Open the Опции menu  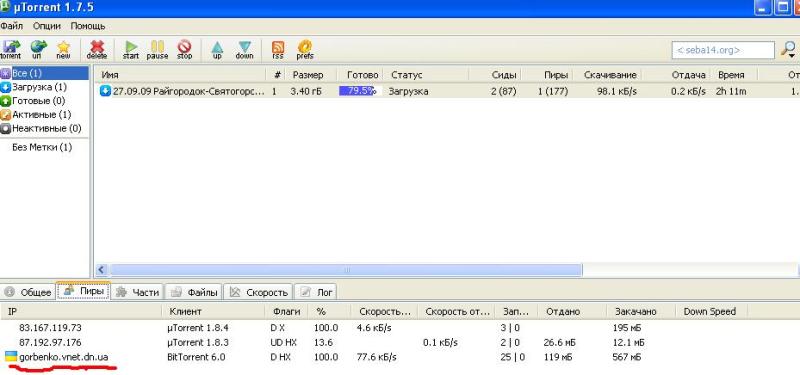click(x=47, y=26)
